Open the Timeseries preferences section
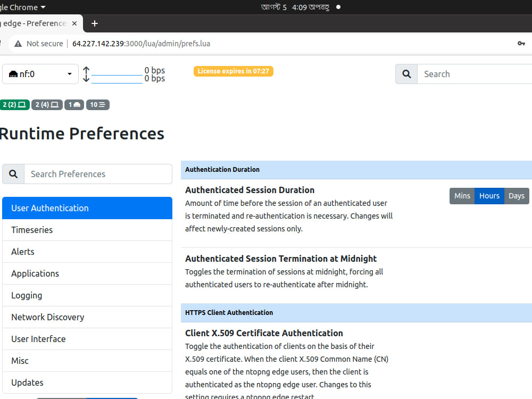 coord(87,230)
